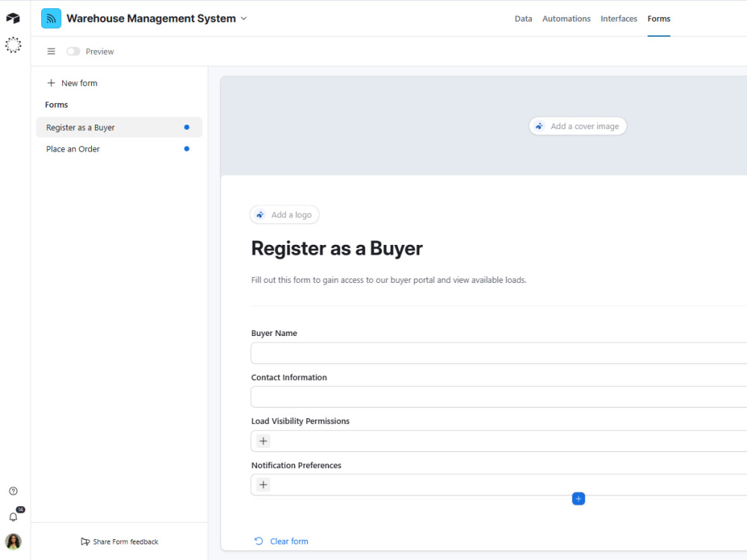Open the user profile avatar
Viewport: 747px width, 560px height.
[x=13, y=541]
